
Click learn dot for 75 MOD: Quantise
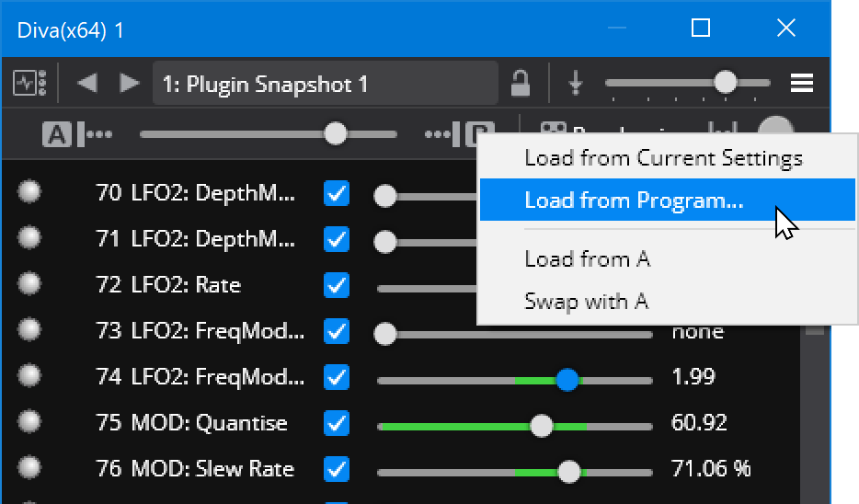pos(29,422)
